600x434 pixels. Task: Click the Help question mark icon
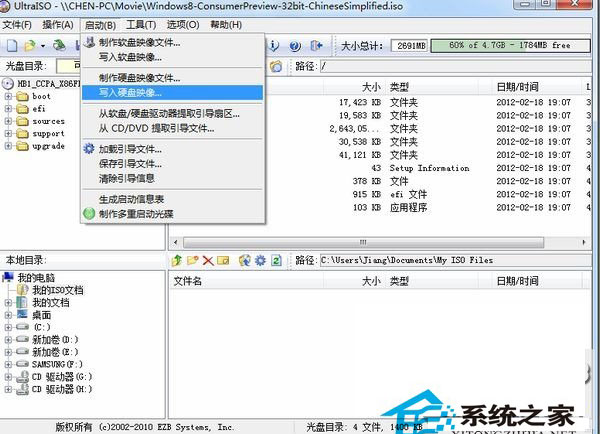tap(295, 46)
